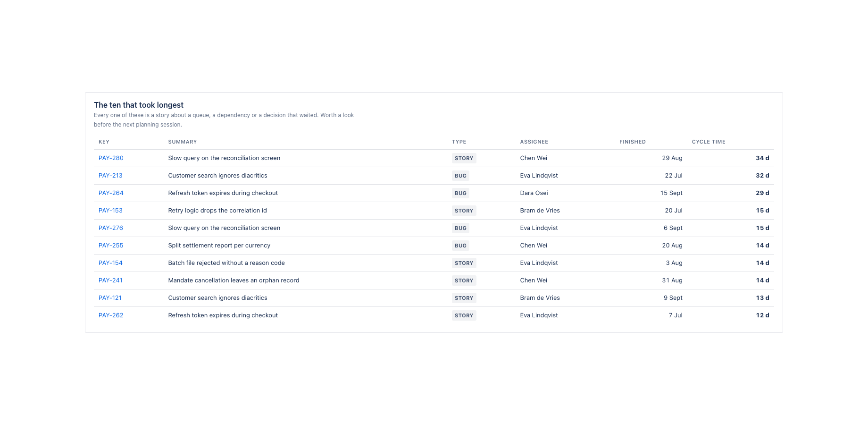
Task: Open issue PAY-213
Action: [x=110, y=176]
